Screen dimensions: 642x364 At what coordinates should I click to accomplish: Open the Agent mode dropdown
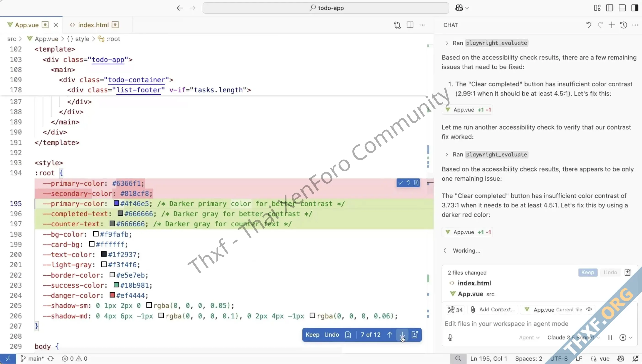coord(529,337)
